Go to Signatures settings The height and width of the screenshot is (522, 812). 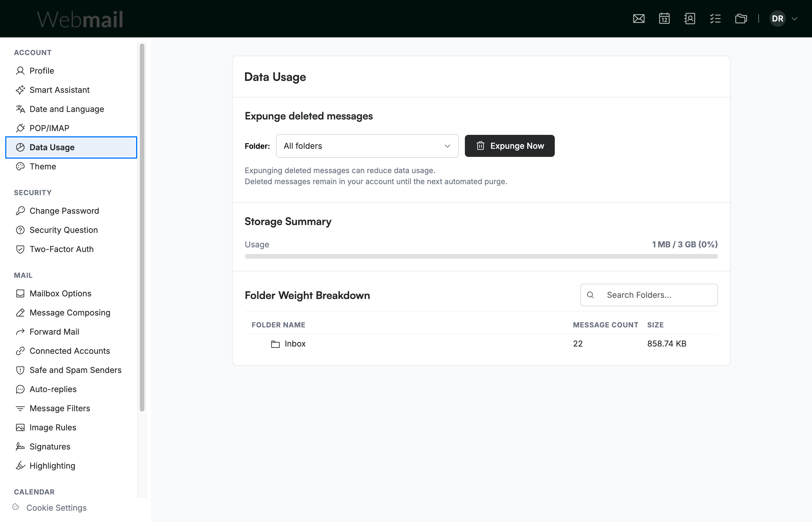click(71, 446)
